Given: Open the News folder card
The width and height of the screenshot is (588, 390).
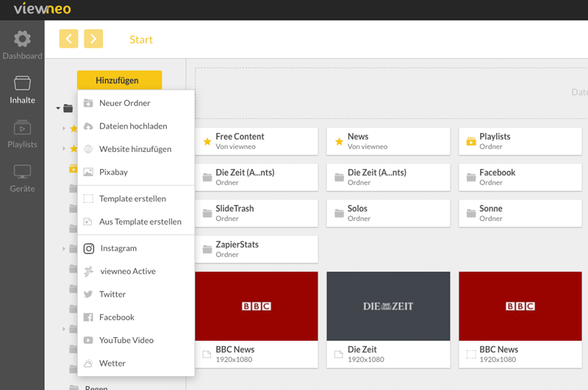Looking at the screenshot, I should pyautogui.click(x=388, y=141).
